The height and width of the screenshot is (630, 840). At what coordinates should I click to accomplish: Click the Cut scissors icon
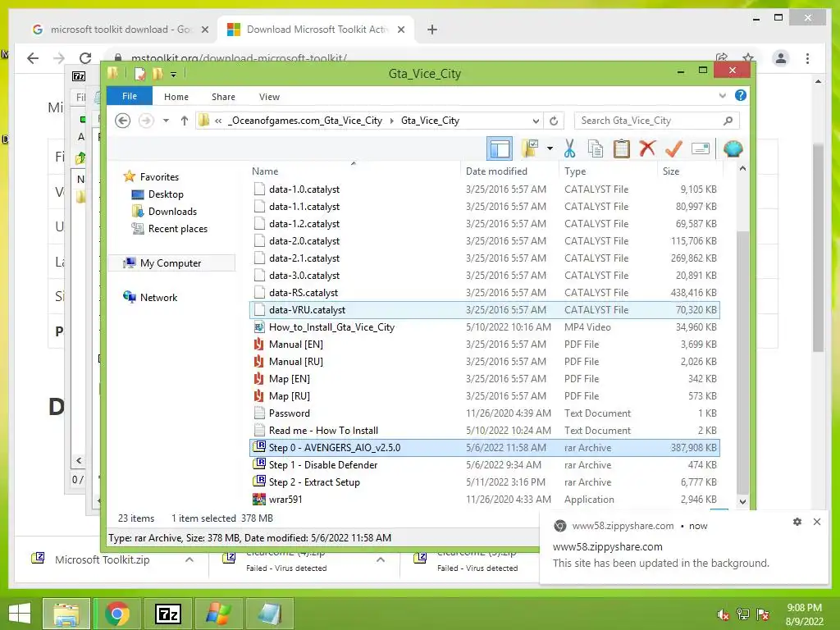[569, 148]
